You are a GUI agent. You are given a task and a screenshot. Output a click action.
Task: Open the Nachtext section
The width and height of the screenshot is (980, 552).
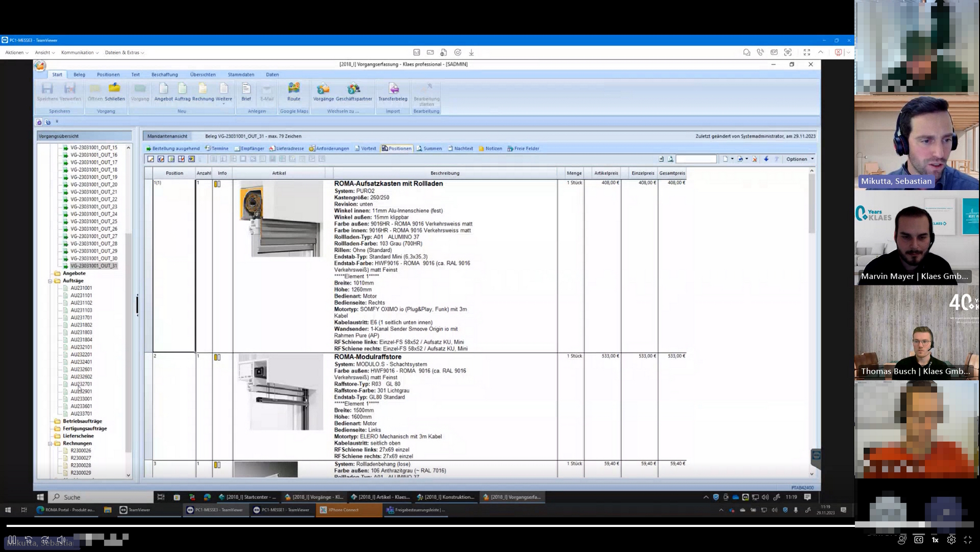(461, 148)
